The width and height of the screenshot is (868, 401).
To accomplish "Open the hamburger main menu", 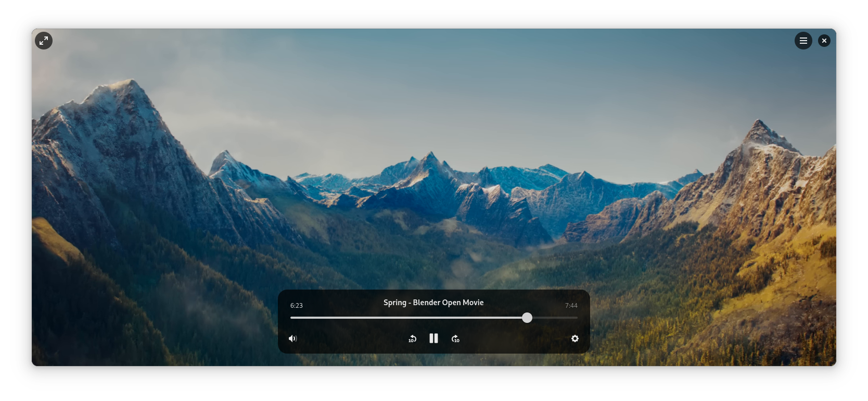I will [803, 41].
